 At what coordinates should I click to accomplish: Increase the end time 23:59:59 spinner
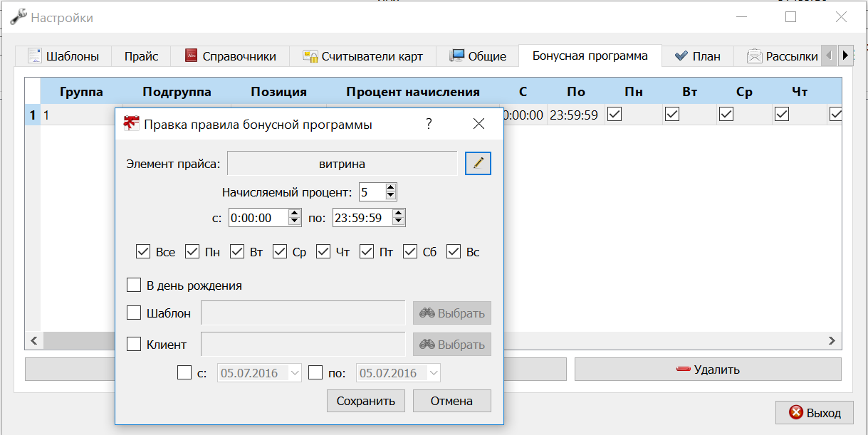(x=399, y=214)
